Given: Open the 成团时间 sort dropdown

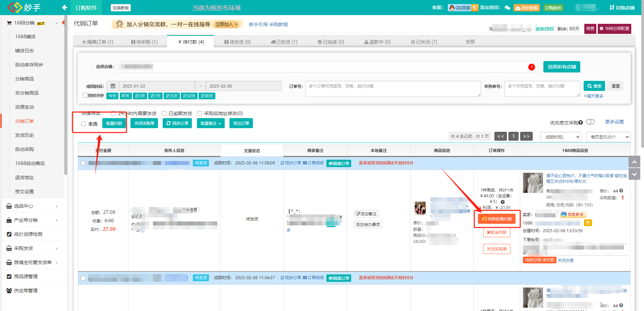Looking at the screenshot, I should coord(561,137).
